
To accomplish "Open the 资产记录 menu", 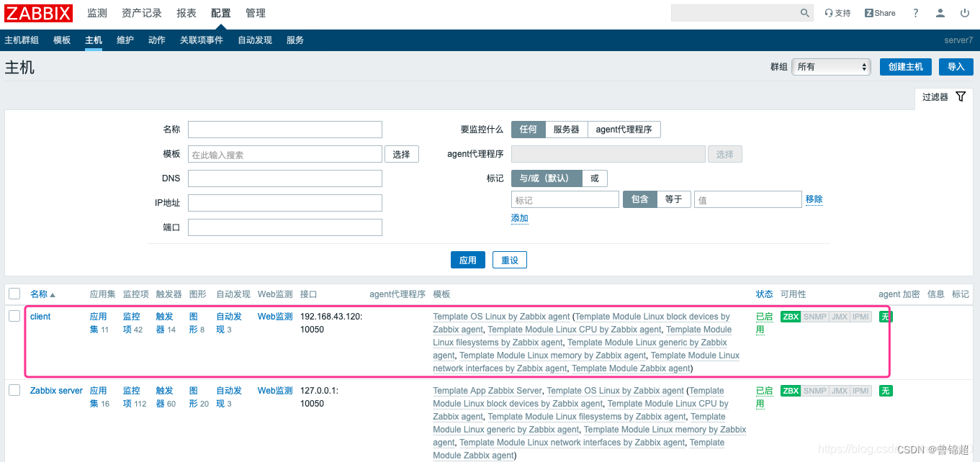I will coord(142,13).
